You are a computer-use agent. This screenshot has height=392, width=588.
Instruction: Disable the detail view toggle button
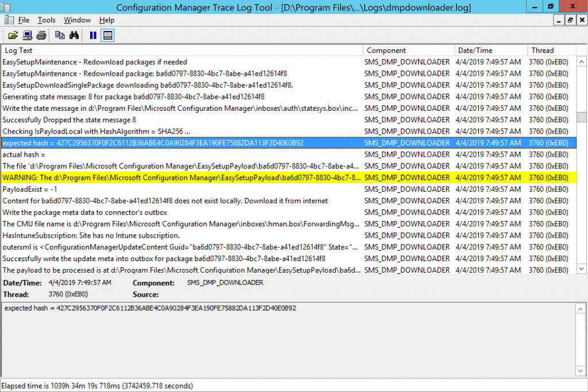(107, 35)
